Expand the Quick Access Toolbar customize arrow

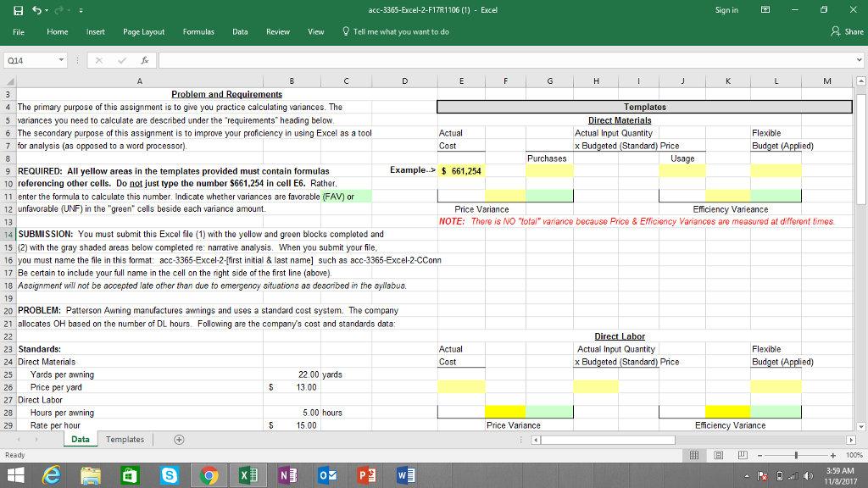[x=80, y=8]
